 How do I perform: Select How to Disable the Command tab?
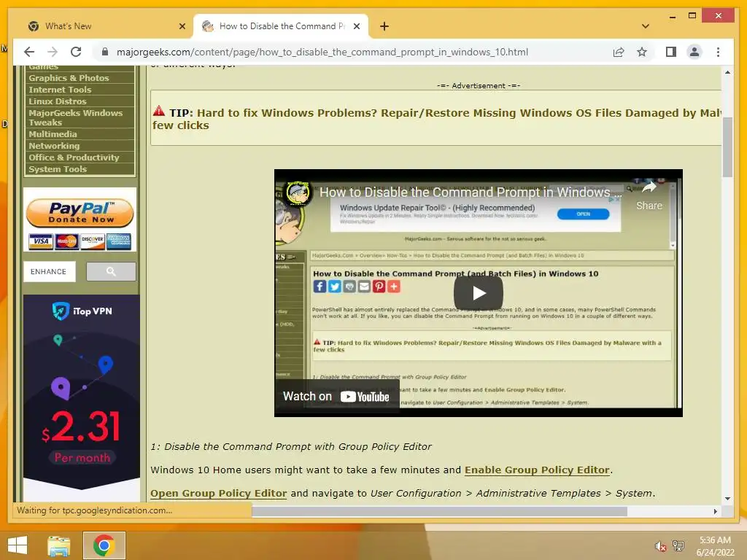281,26
